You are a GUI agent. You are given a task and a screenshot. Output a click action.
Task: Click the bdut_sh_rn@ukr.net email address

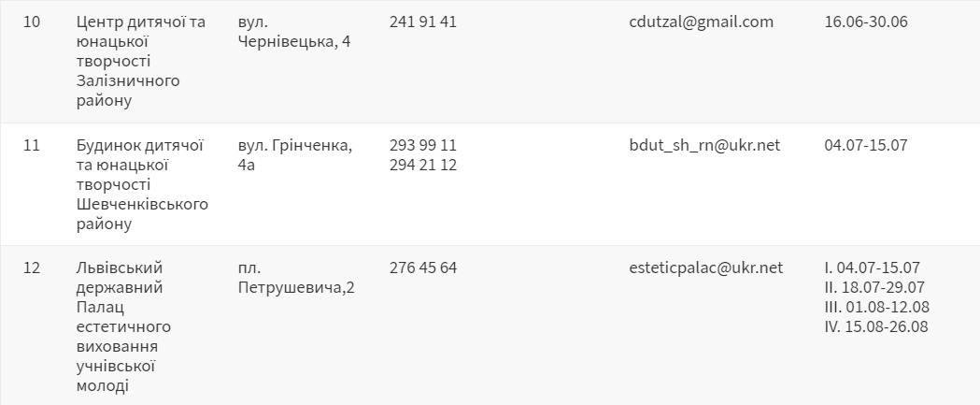click(x=704, y=145)
